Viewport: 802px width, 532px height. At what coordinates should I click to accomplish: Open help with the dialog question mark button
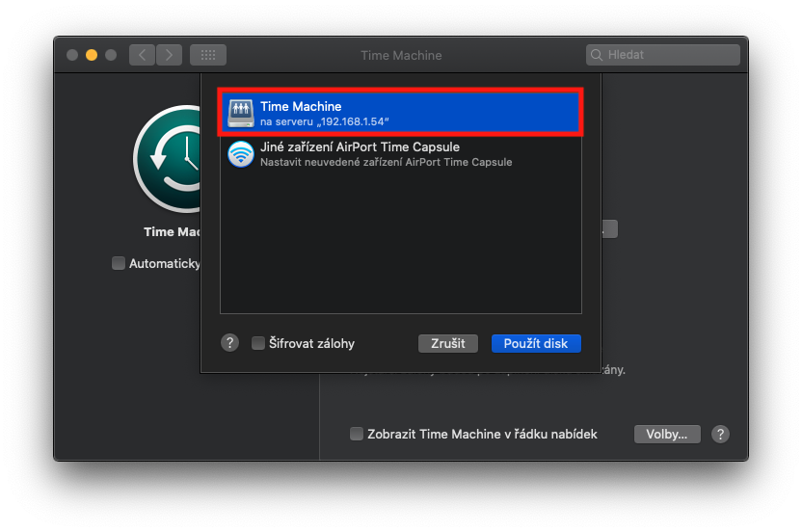[x=229, y=343]
